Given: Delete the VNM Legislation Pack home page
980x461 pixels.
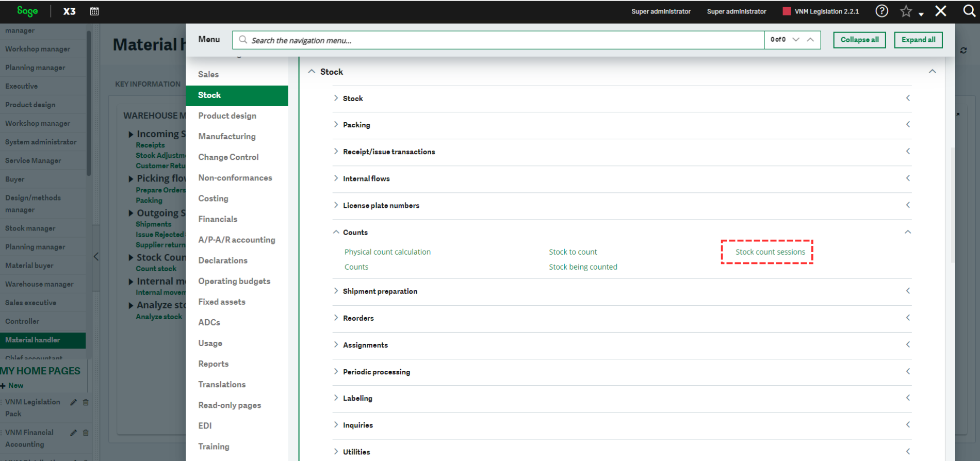Looking at the screenshot, I should 86,402.
